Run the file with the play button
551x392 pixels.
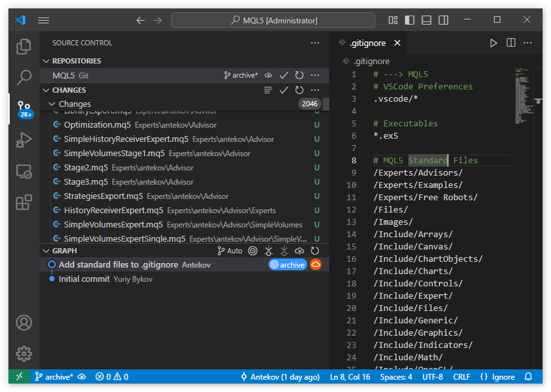click(493, 43)
